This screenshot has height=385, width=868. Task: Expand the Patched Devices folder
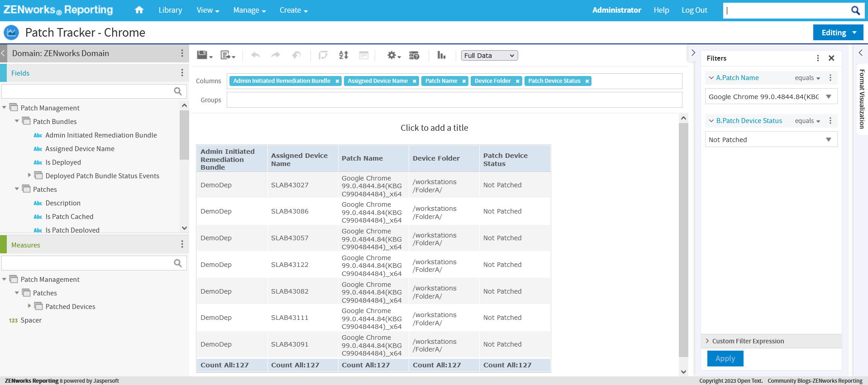[29, 306]
